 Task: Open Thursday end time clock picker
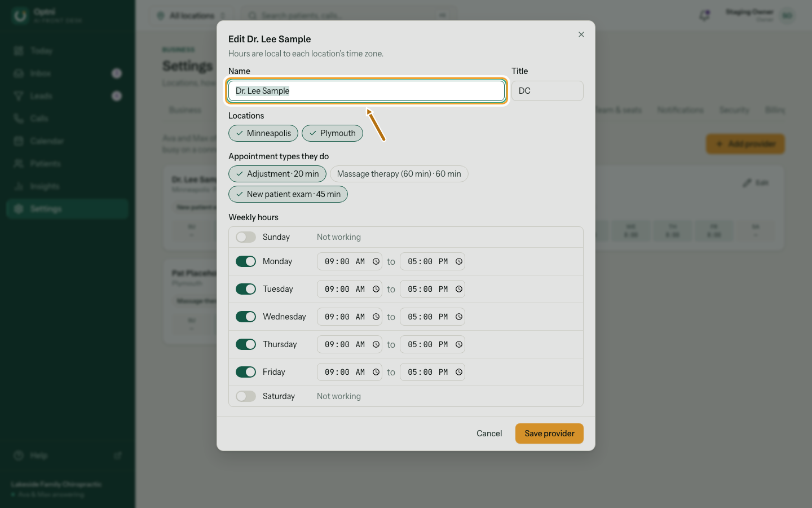(x=459, y=344)
